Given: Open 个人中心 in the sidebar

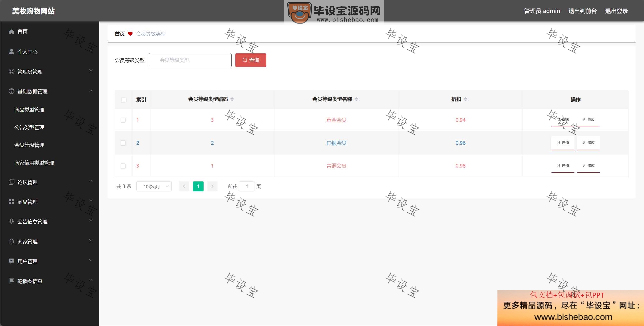Looking at the screenshot, I should click(x=28, y=52).
